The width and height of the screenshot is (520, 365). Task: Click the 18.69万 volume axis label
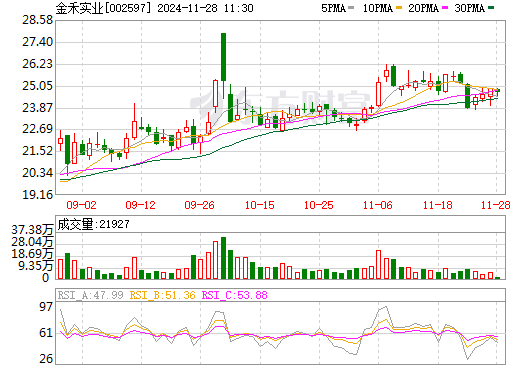coord(32,254)
